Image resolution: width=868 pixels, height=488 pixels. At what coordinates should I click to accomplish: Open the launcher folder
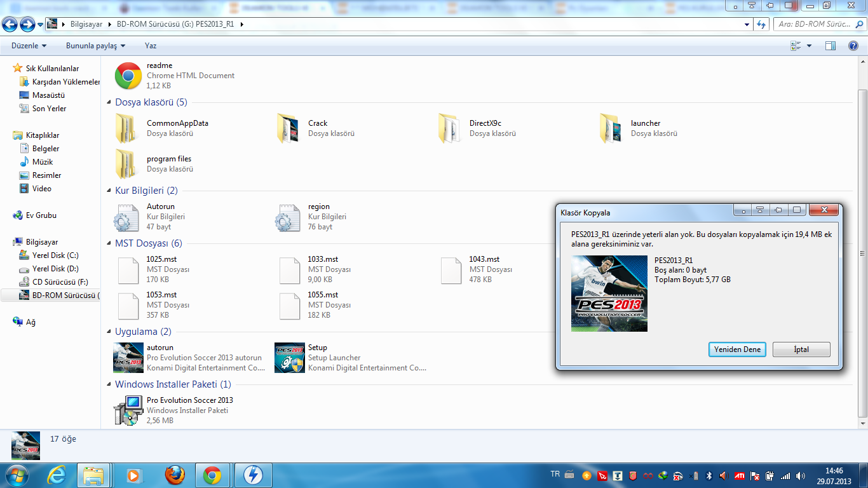click(x=639, y=128)
